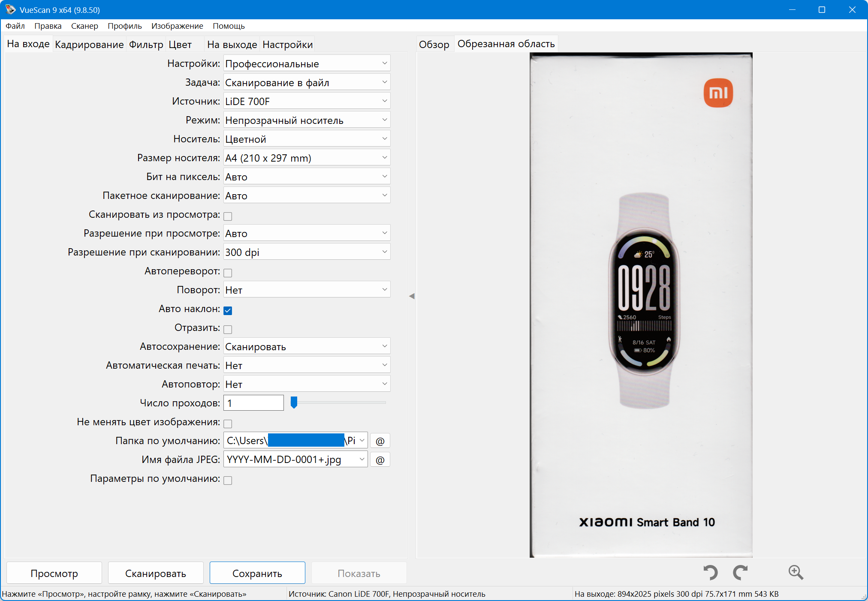Open the Разрешение при сканировании 300 dpi dropdown

click(x=307, y=252)
